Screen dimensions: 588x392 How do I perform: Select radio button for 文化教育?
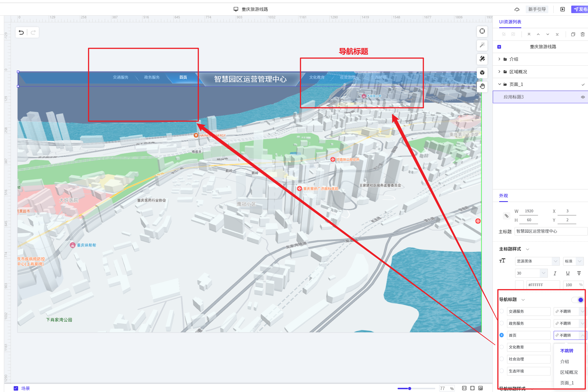point(502,347)
